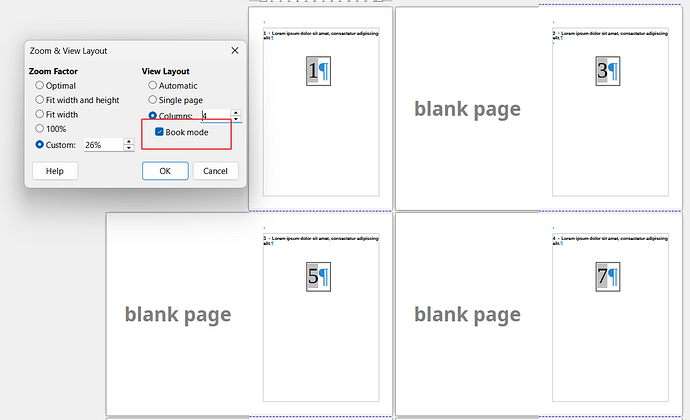Decrease custom zoom percentage with down arrow
This screenshot has height=420, width=690.
(128, 148)
